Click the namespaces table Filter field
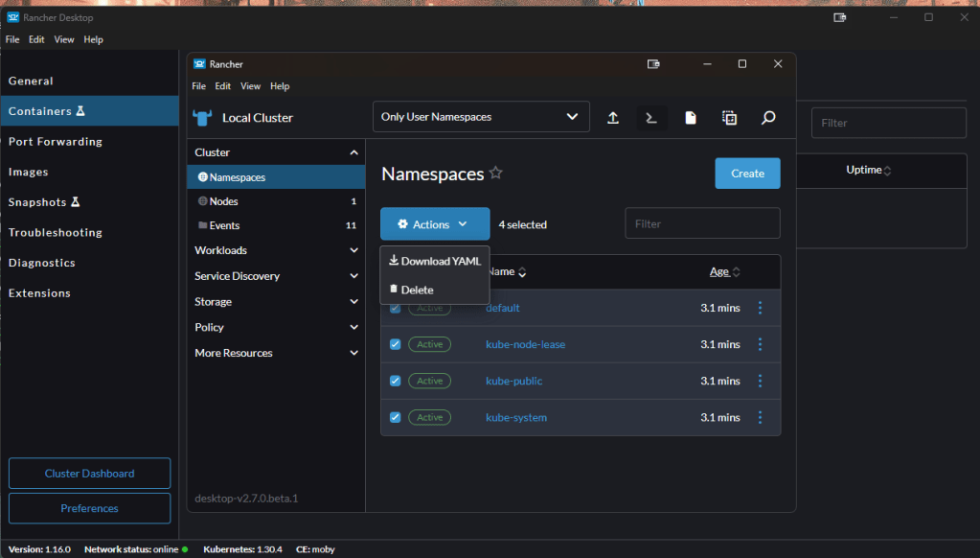Screen dimensions: 980x558 tap(702, 223)
